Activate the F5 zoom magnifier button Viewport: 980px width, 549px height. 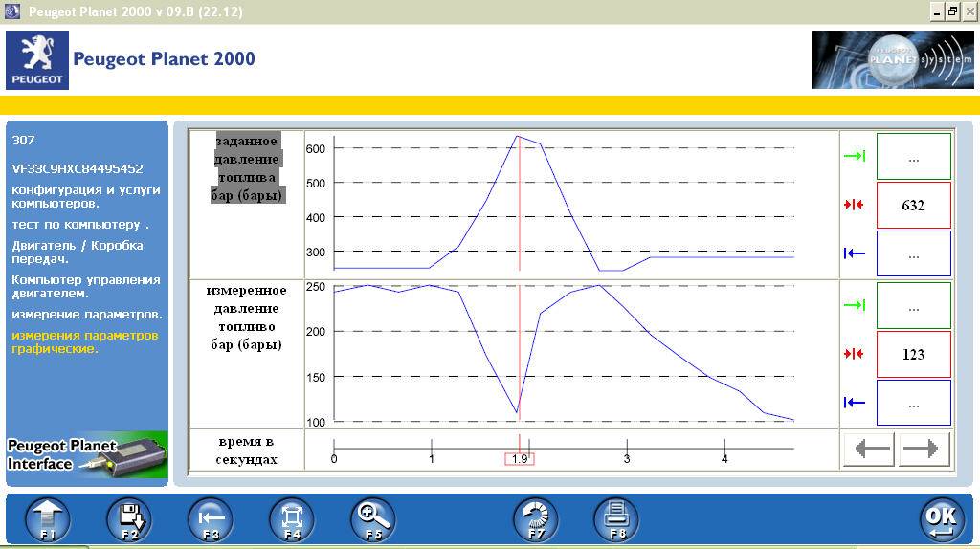pyautogui.click(x=373, y=519)
